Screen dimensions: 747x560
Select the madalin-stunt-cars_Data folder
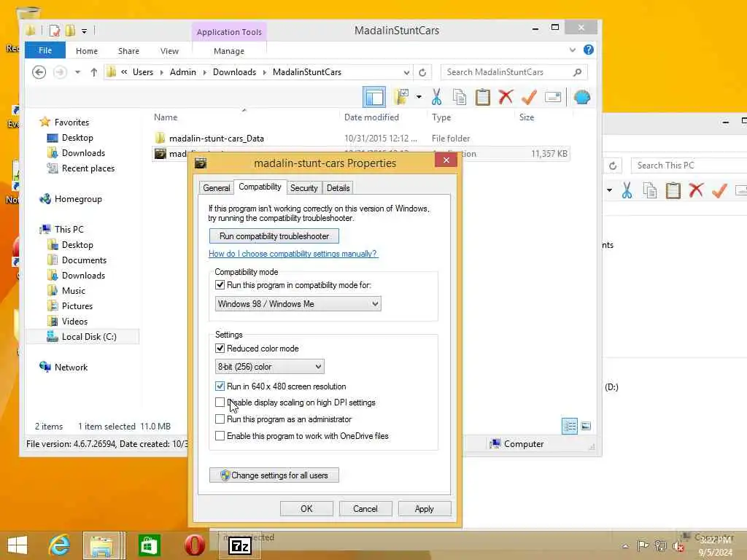217,139
